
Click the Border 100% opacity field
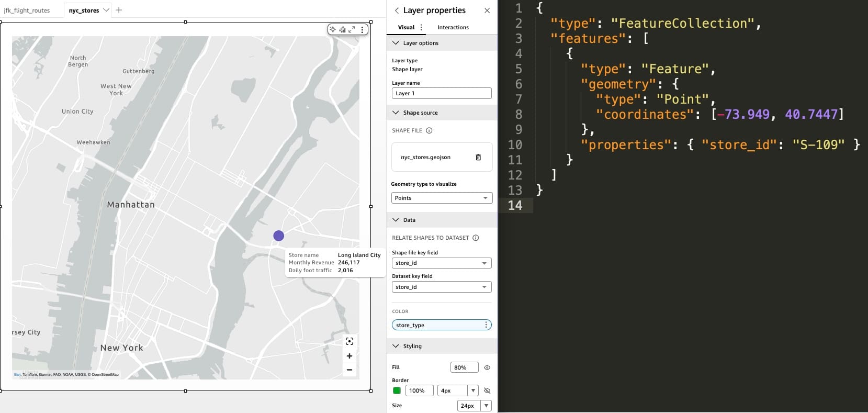419,390
